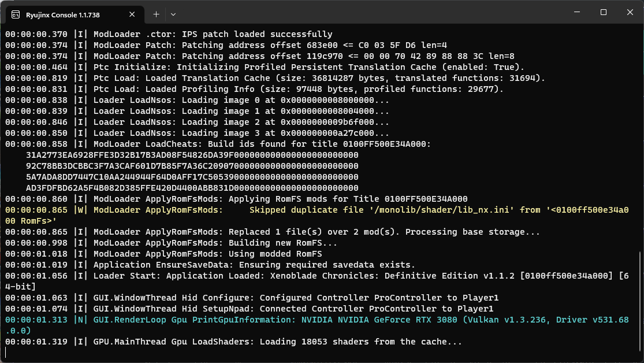Click the console icon on the tab

[x=16, y=15]
